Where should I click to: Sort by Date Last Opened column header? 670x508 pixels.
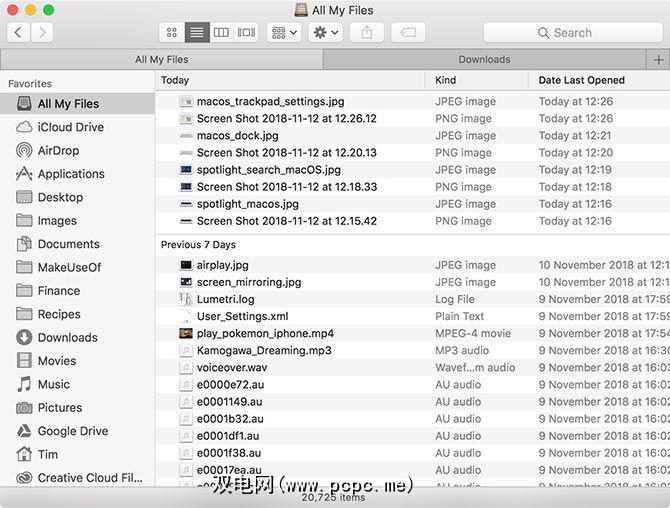582,80
